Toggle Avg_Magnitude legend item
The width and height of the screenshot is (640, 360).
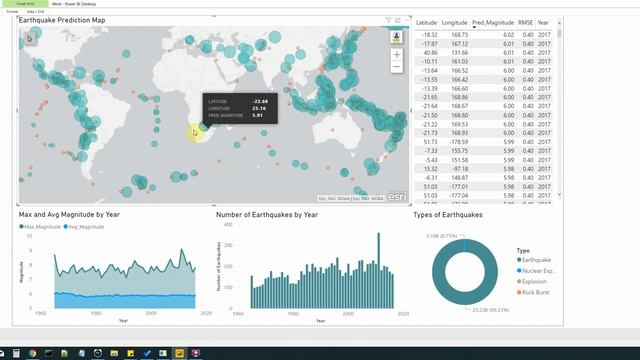click(x=84, y=227)
